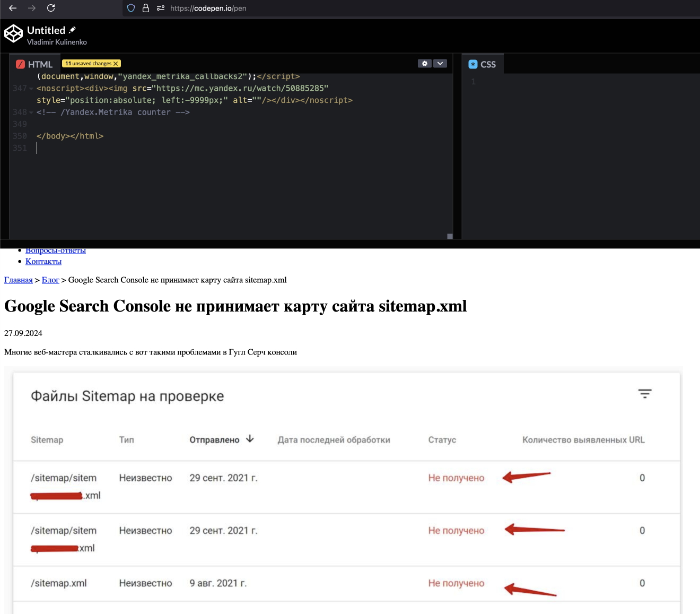Edit pen title with pencil icon

[73, 30]
